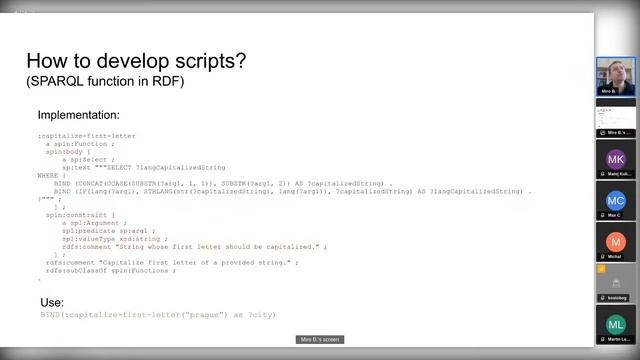Click the "rdfs:subClassOf spin:Functions ;" line

(x=111, y=271)
